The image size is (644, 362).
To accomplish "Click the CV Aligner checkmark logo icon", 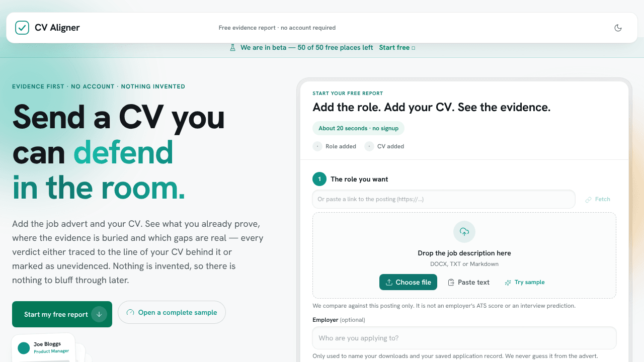I will (x=22, y=28).
